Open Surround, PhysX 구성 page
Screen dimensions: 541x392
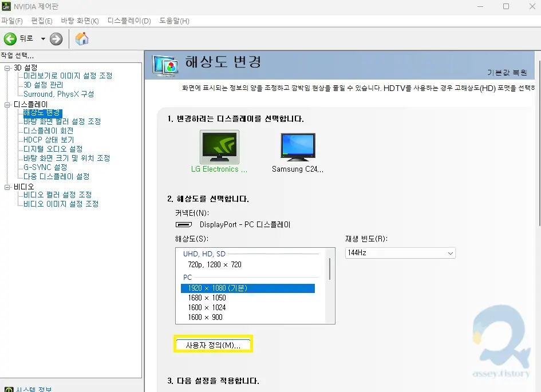pyautogui.click(x=58, y=94)
